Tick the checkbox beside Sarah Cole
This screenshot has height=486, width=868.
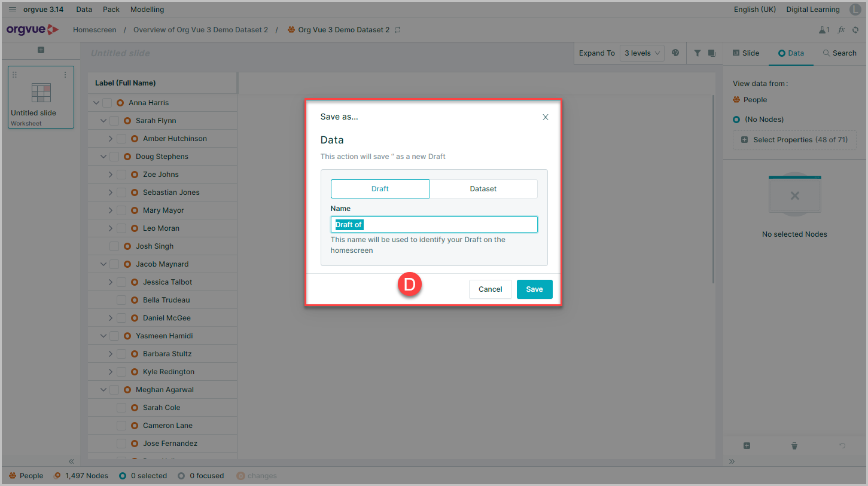121,408
